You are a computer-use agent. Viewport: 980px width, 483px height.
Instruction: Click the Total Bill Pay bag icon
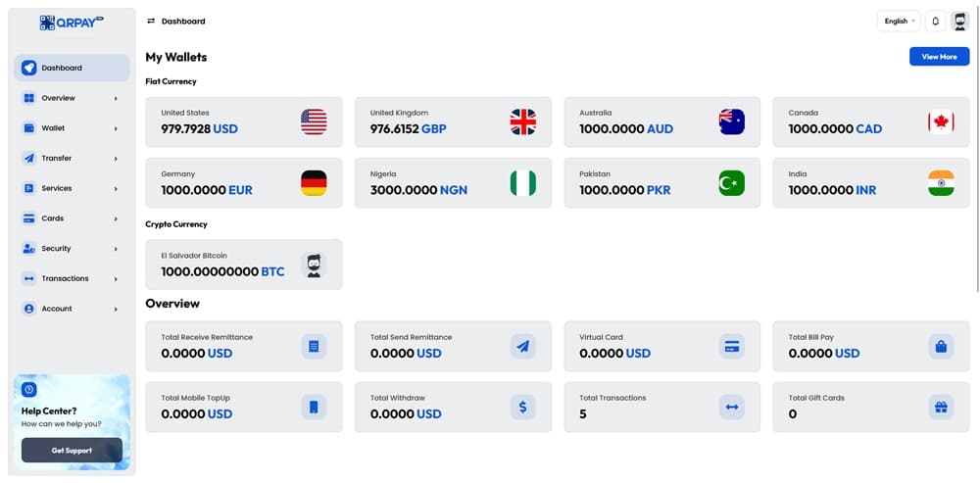(x=941, y=346)
